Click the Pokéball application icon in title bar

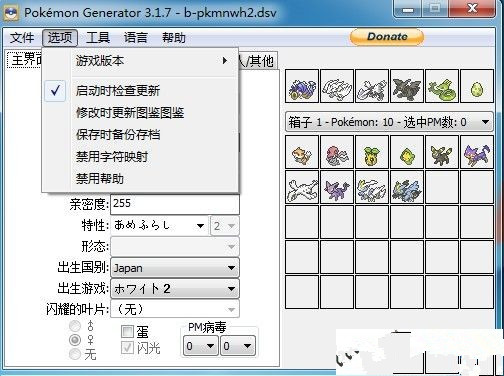11,13
